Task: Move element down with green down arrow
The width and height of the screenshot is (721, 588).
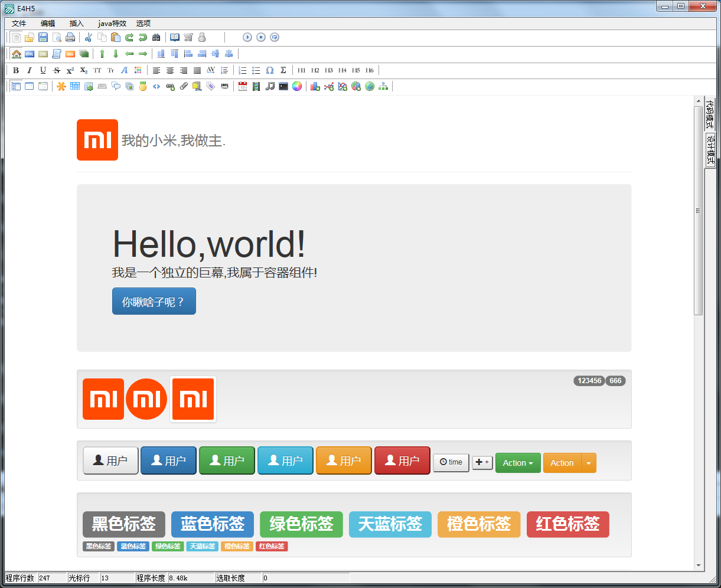Action: [x=116, y=54]
